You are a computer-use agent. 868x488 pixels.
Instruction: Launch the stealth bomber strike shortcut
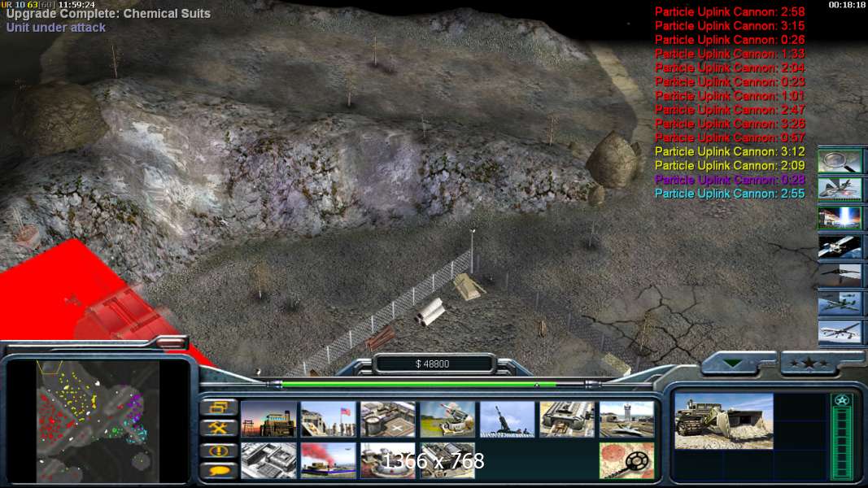[x=840, y=275]
